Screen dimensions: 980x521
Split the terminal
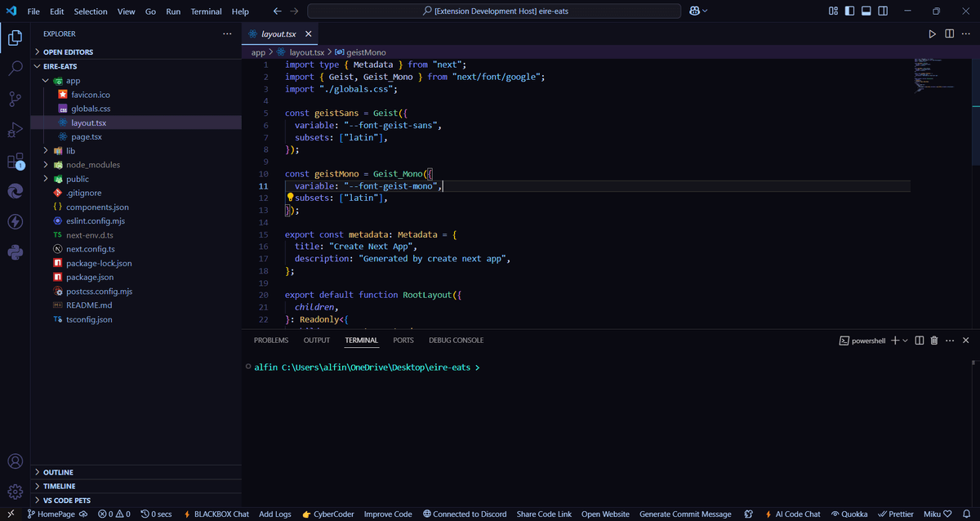click(920, 341)
